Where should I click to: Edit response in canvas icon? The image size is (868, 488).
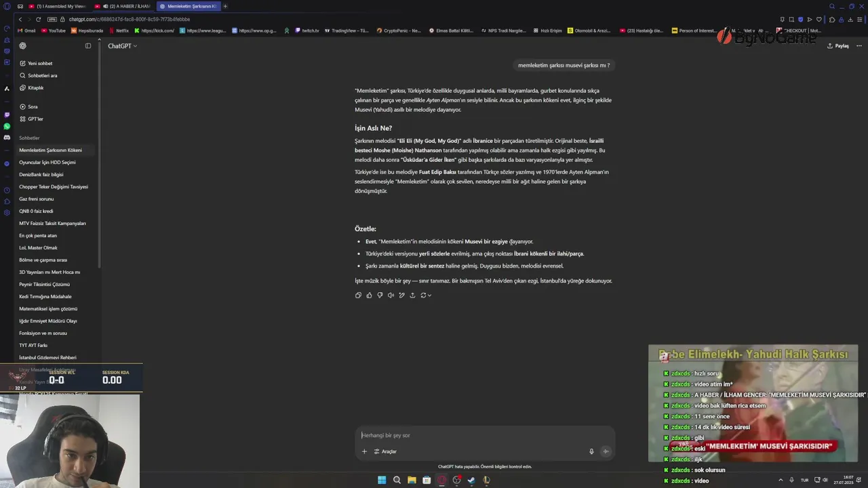click(x=401, y=295)
